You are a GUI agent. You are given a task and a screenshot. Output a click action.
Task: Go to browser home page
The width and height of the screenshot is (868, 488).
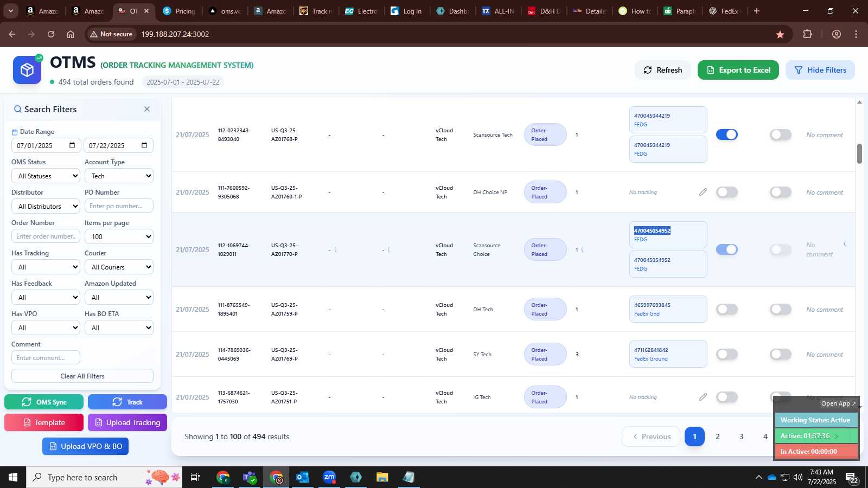click(x=71, y=34)
